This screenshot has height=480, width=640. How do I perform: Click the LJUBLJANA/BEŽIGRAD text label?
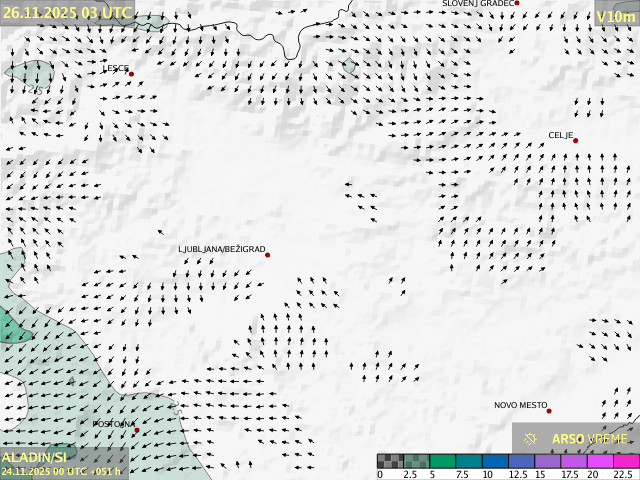pos(222,249)
